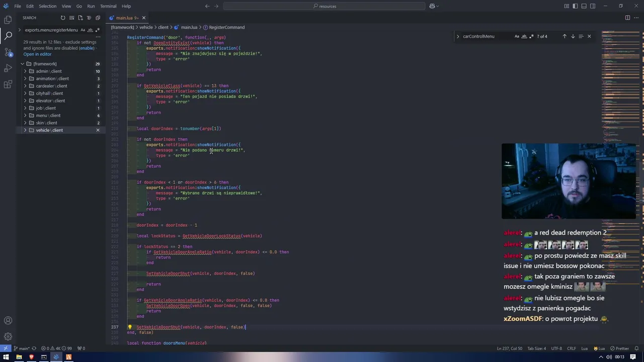Change Tab Size: 4 setting

(536, 348)
